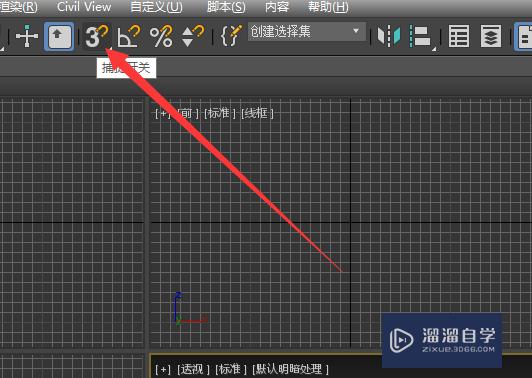The width and height of the screenshot is (532, 378).
Task: Open the Scene Explorer toggle icon
Action: (459, 36)
